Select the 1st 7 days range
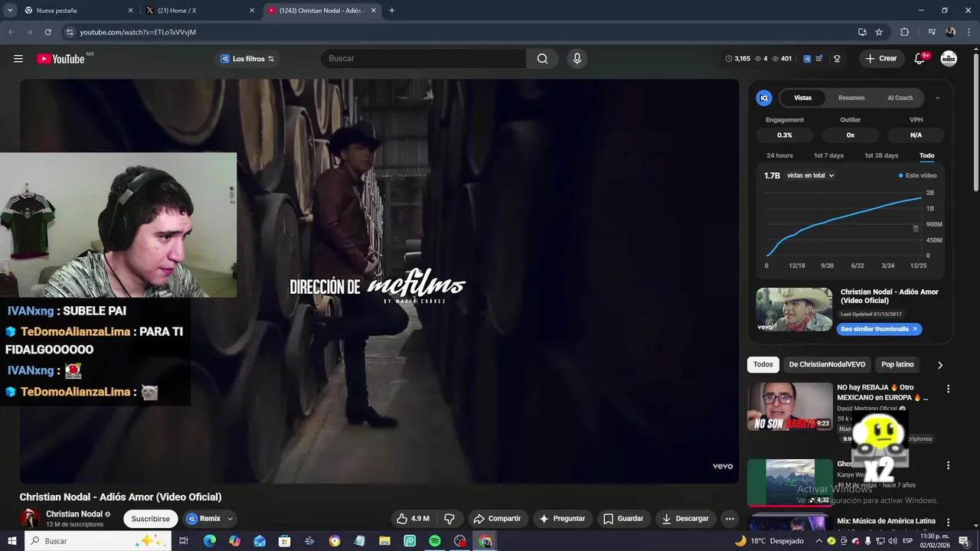 tap(828, 155)
